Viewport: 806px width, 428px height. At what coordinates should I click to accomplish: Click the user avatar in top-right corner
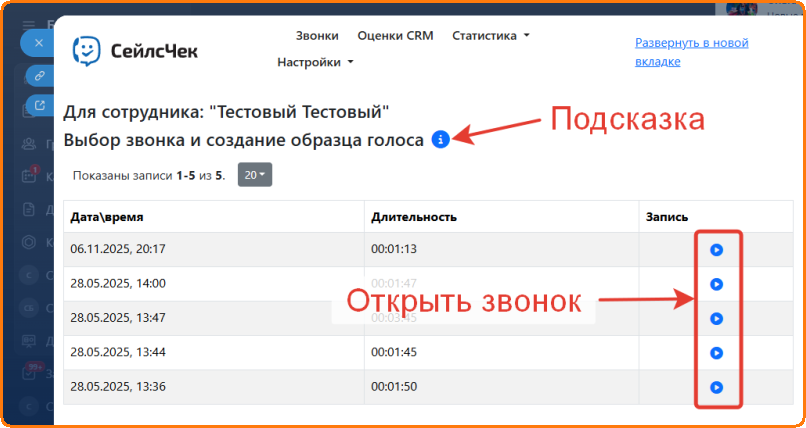point(741,7)
